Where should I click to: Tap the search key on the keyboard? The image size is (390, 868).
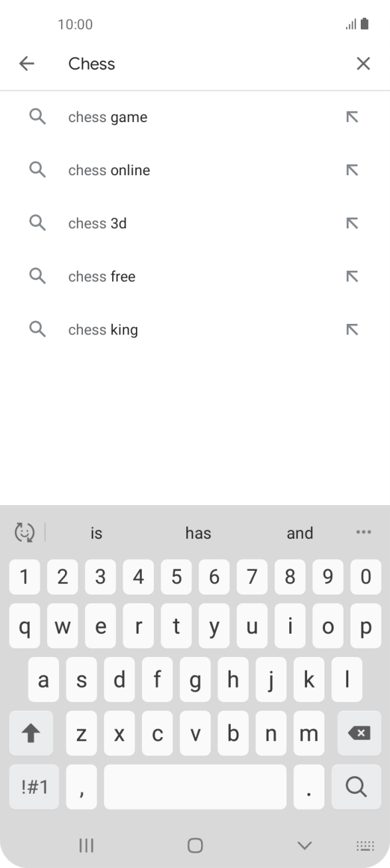pyautogui.click(x=356, y=786)
